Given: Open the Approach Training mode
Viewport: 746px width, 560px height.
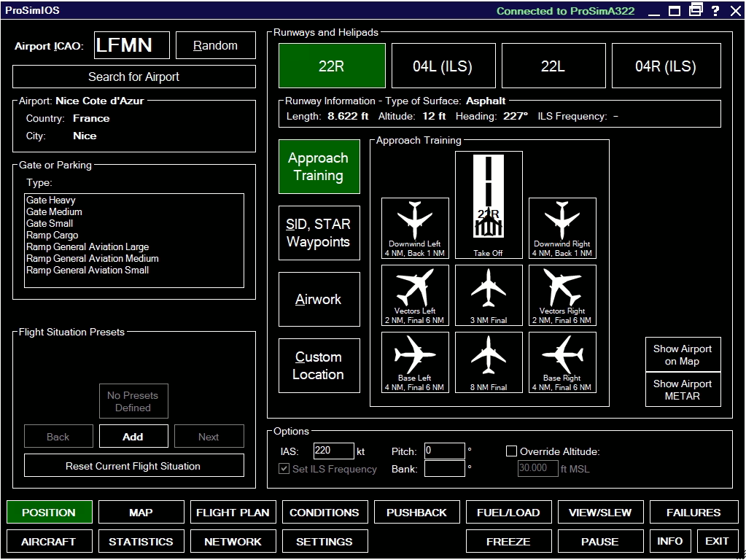Looking at the screenshot, I should tap(319, 166).
